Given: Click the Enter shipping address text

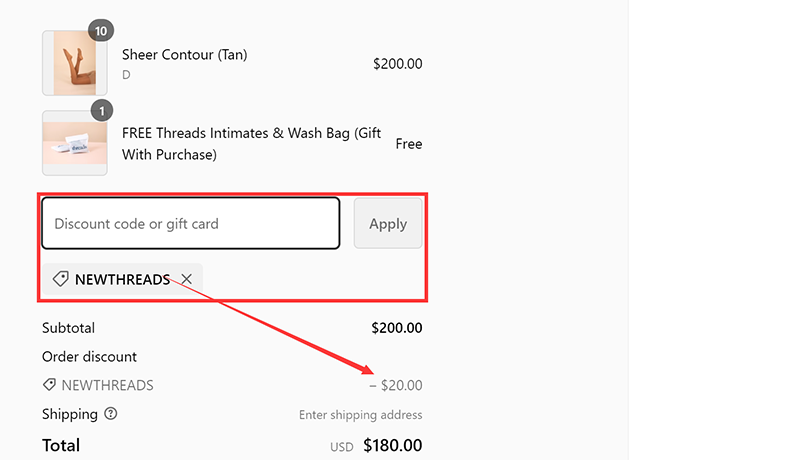Looking at the screenshot, I should tap(360, 415).
